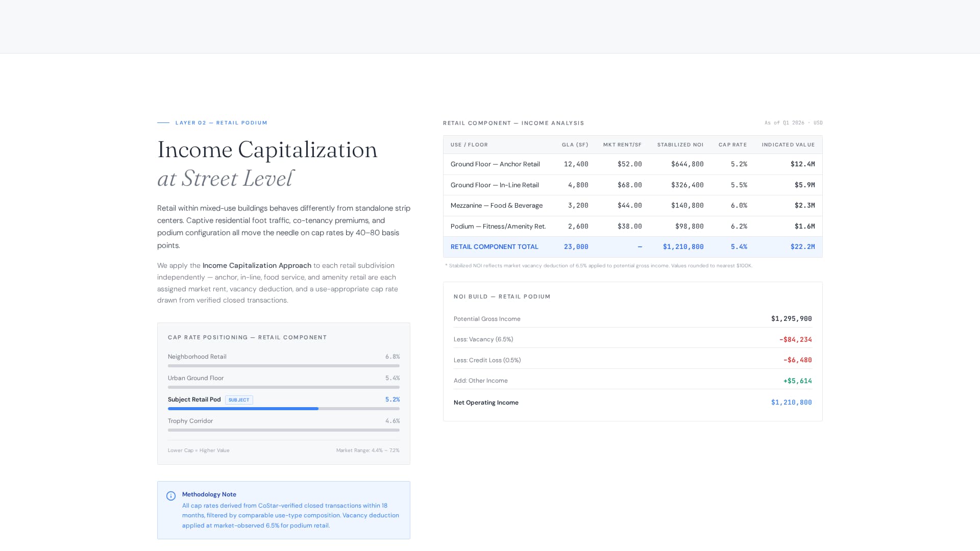Click the As of Q1 2026 USD timestamp

pyautogui.click(x=793, y=123)
